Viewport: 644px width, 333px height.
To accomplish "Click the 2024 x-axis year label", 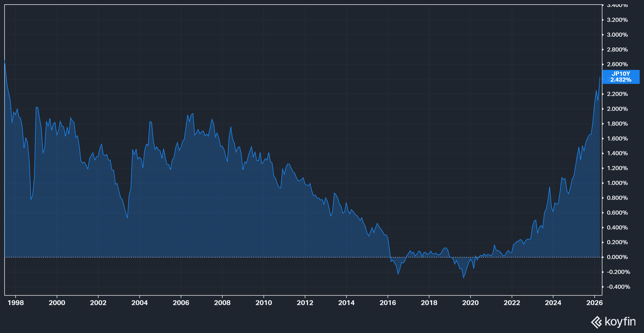I will coord(553,303).
